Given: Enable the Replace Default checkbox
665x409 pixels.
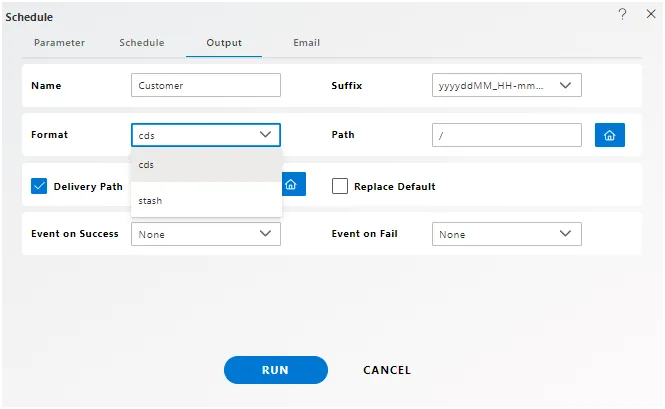Looking at the screenshot, I should 340,186.
